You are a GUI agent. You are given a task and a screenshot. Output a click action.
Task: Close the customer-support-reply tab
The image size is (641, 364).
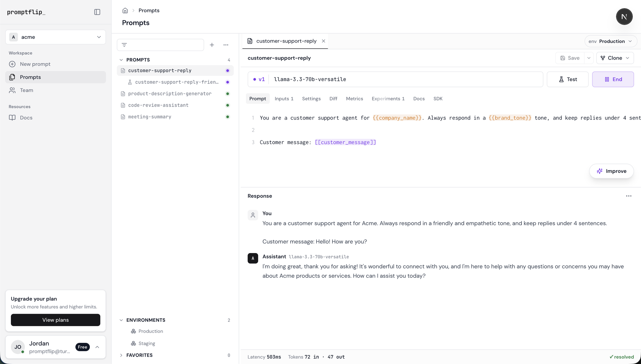tap(324, 41)
